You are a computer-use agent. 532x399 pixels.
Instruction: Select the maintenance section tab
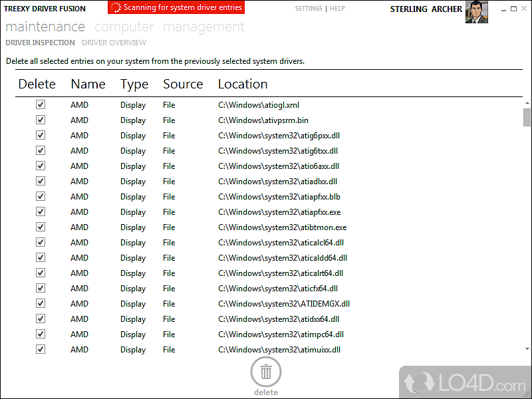point(45,27)
